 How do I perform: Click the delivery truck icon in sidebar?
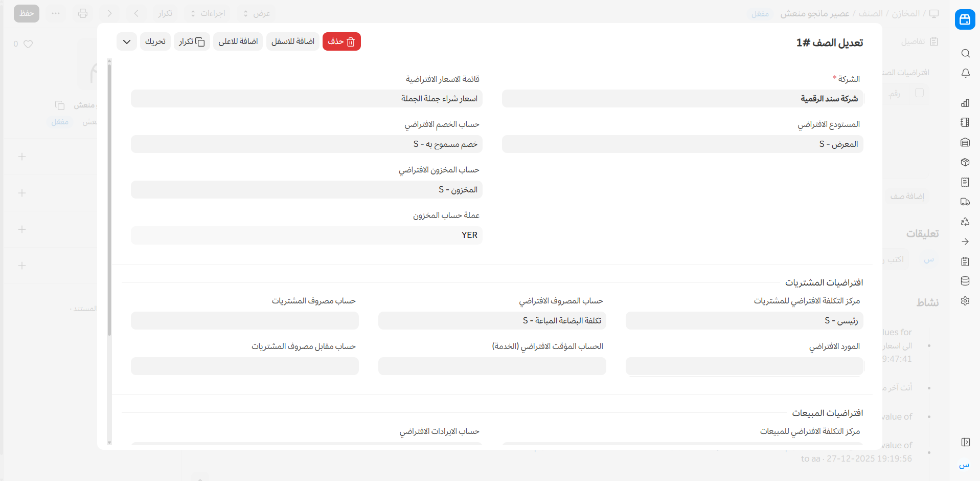965,202
